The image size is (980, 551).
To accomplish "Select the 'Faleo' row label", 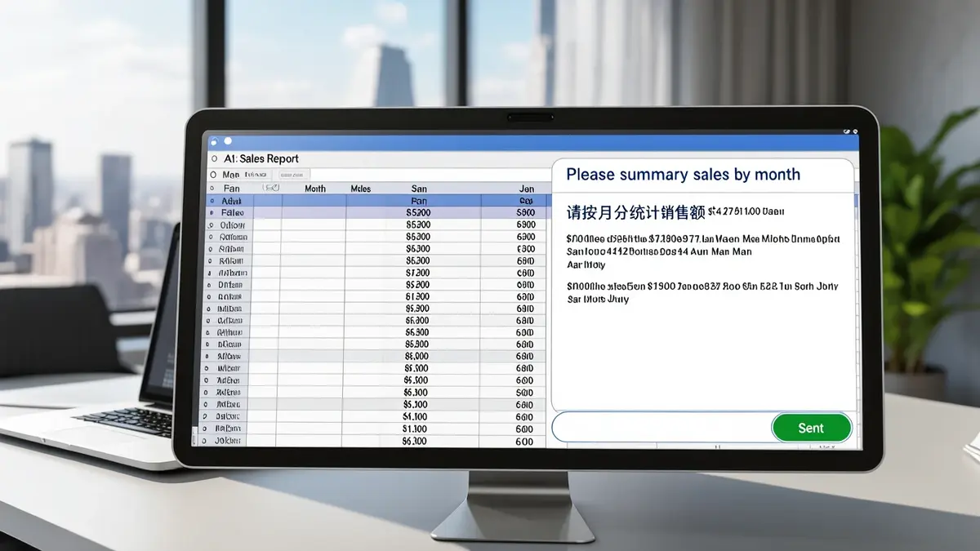I will point(232,212).
